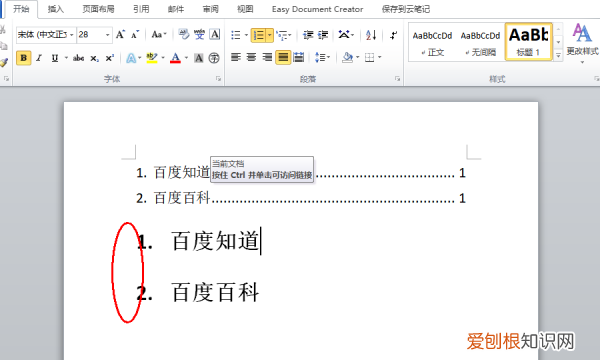Open the 邮件 (Mailings) tab

click(x=176, y=9)
